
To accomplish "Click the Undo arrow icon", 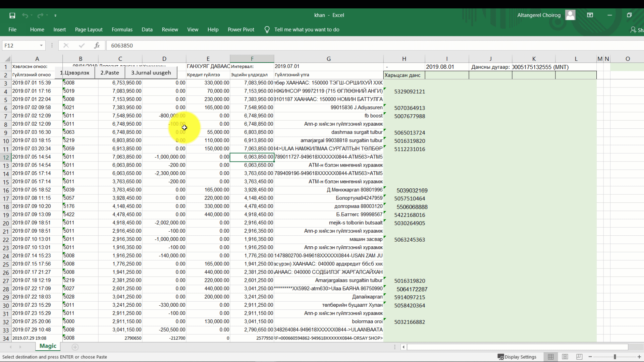I will pyautogui.click(x=25, y=15).
